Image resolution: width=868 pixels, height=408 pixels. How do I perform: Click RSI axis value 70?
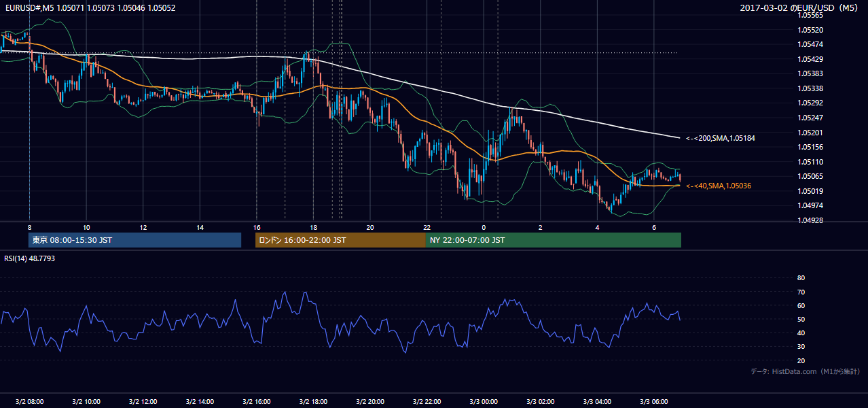pos(801,292)
